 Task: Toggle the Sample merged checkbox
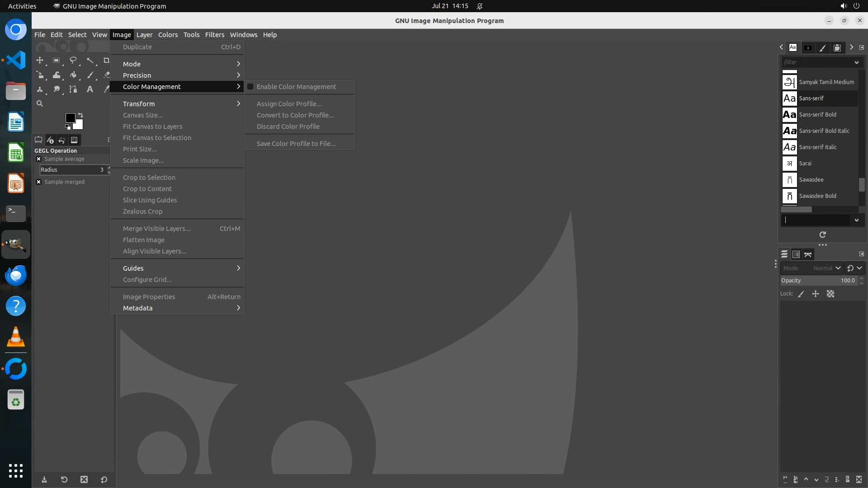click(39, 182)
